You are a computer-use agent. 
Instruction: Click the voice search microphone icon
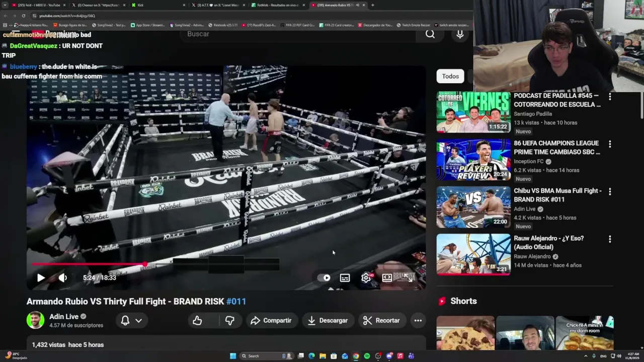[x=460, y=34]
